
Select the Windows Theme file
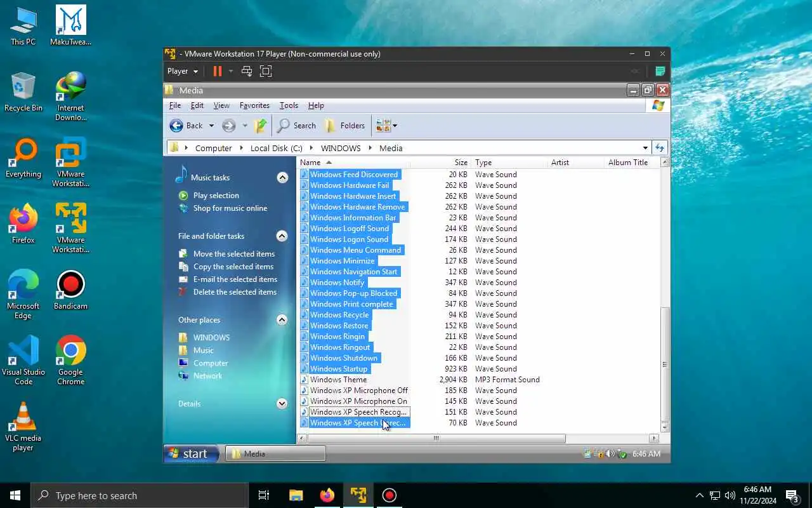coord(338,380)
